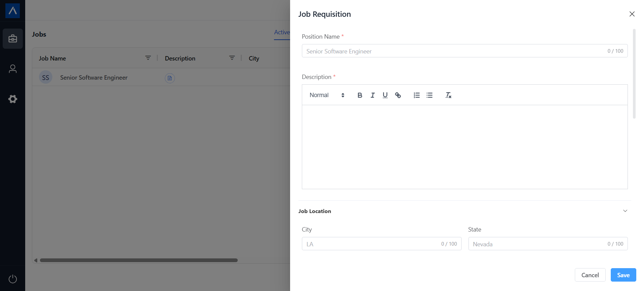Toggle underline formatting in the editor
This screenshot has height=291, width=644.
pos(385,95)
